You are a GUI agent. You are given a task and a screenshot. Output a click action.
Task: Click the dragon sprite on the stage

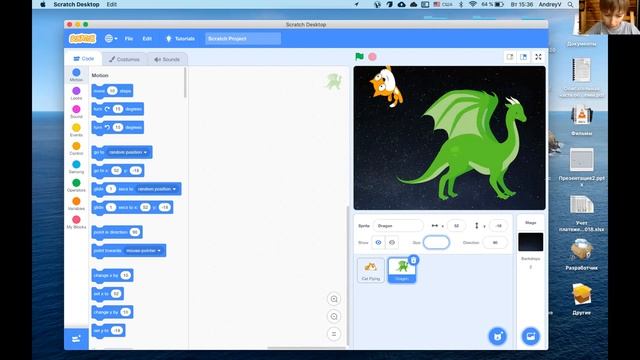point(463,146)
